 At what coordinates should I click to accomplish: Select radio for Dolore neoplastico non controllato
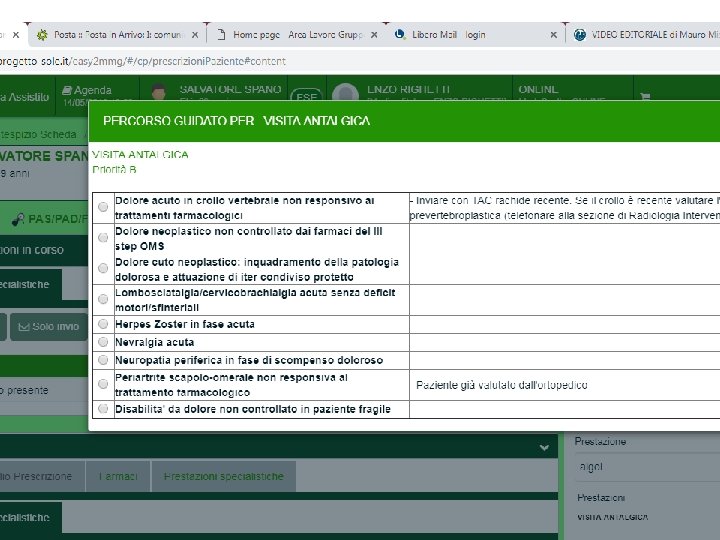tap(103, 237)
